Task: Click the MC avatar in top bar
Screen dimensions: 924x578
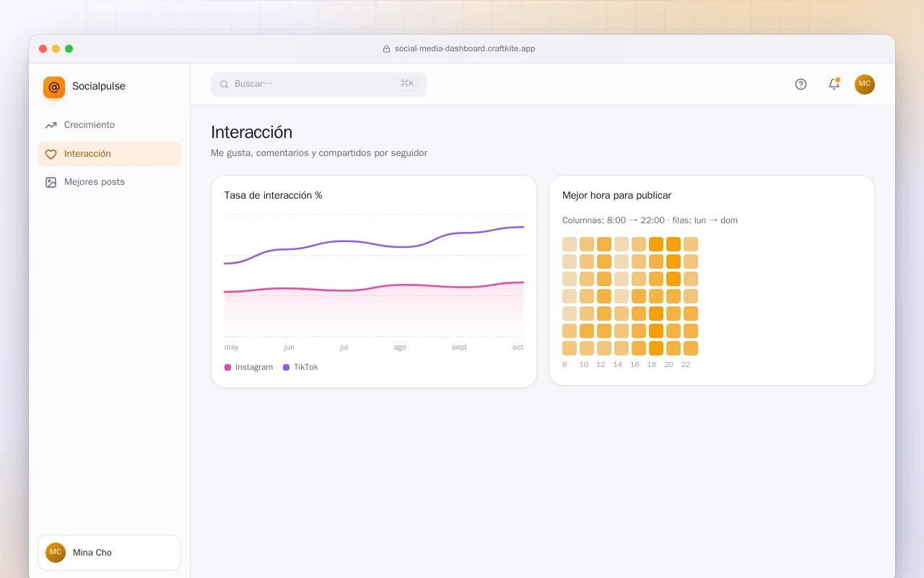Action: pos(865,84)
